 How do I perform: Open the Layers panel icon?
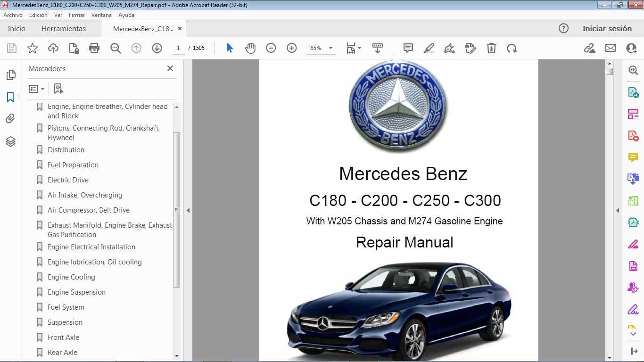click(10, 141)
